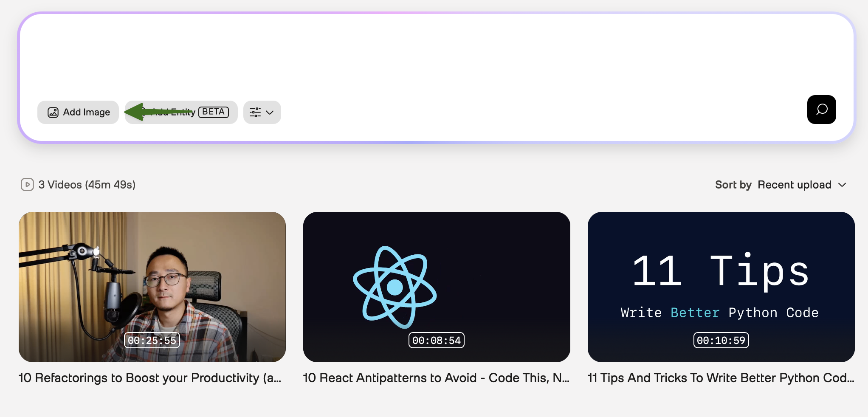Click the black search magnifier button
Viewport: 868px width, 417px height.
coord(821,110)
